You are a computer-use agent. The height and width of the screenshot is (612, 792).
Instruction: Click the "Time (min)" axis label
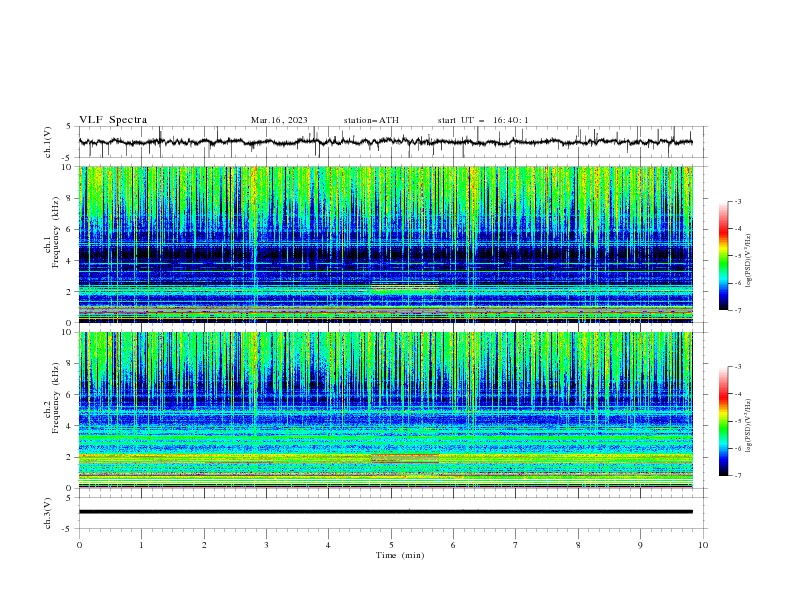pos(400,555)
